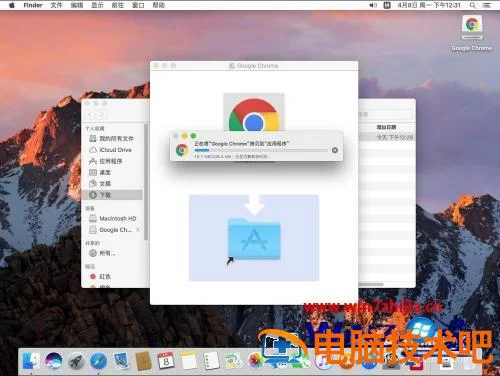
Task: Select 桌面 in Finder sidebar
Action: pyautogui.click(x=112, y=172)
